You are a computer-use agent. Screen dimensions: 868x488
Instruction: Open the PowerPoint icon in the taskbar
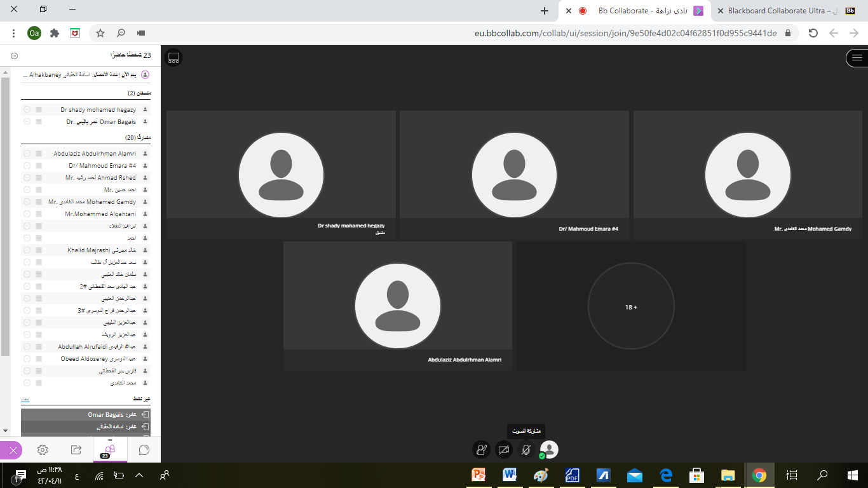(478, 475)
